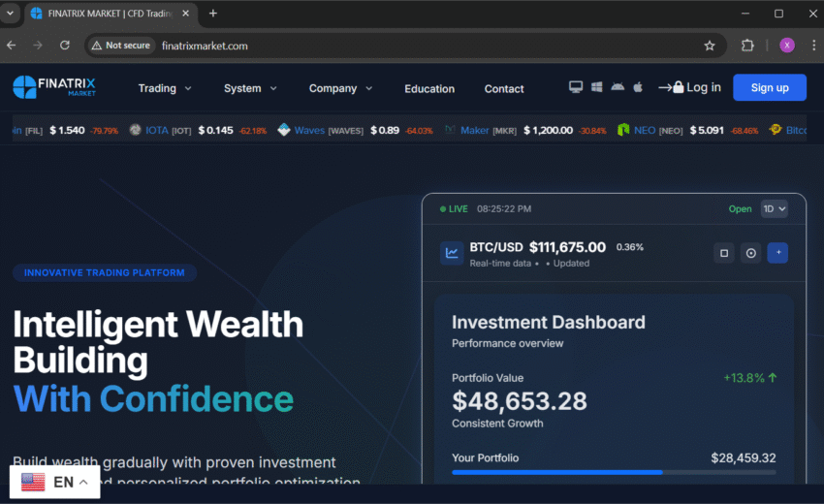Open the 1D timeframe dropdown

[x=775, y=208]
